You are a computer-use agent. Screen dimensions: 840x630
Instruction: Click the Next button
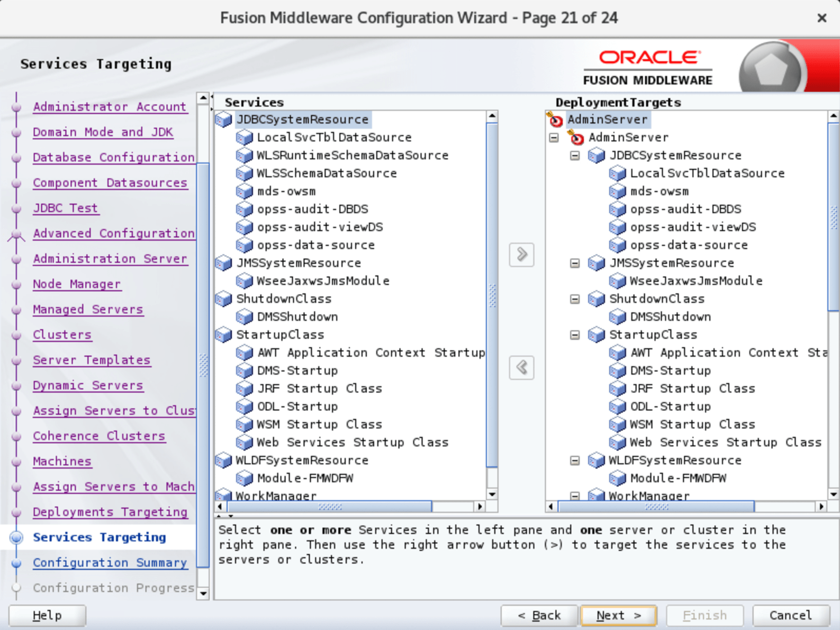click(x=619, y=616)
